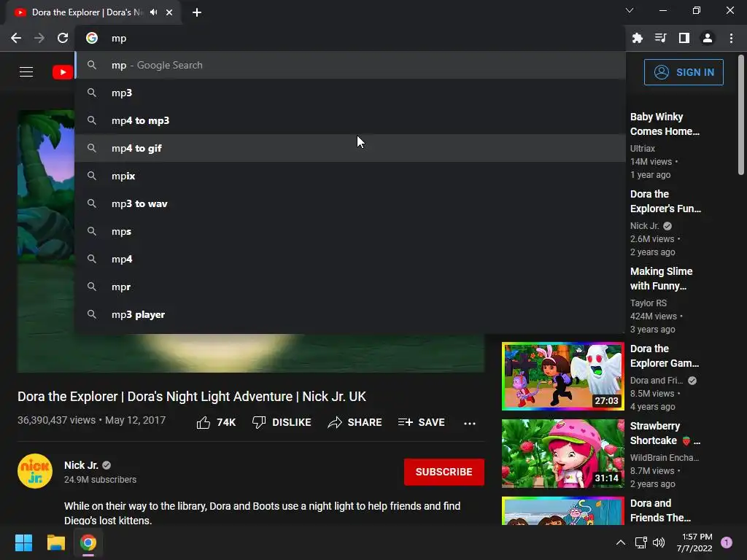Click the SAVE to playlist button
The width and height of the screenshot is (747, 560).
tap(422, 422)
